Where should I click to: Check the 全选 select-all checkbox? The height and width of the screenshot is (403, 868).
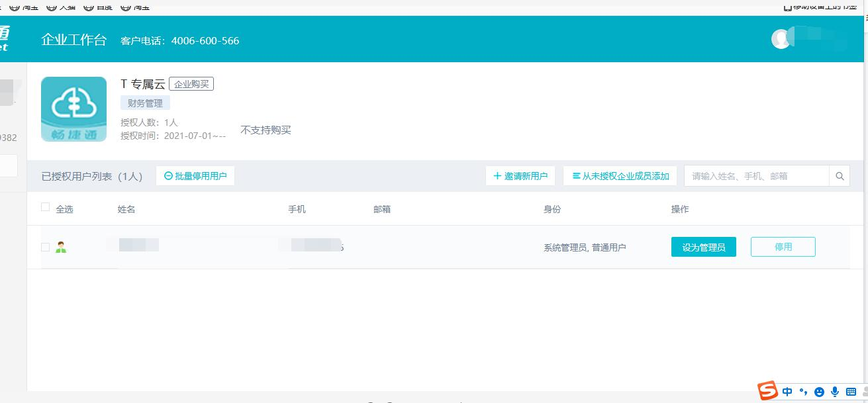pos(45,207)
